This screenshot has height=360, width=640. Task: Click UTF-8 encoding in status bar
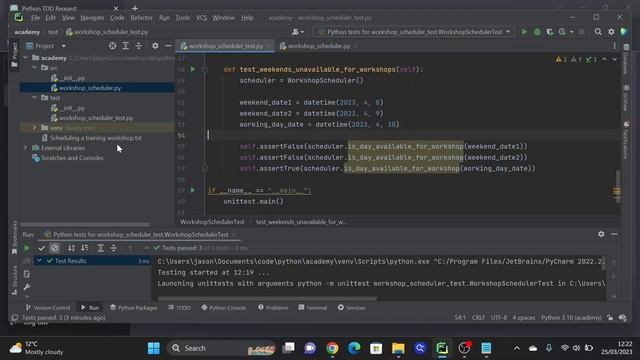click(x=499, y=318)
